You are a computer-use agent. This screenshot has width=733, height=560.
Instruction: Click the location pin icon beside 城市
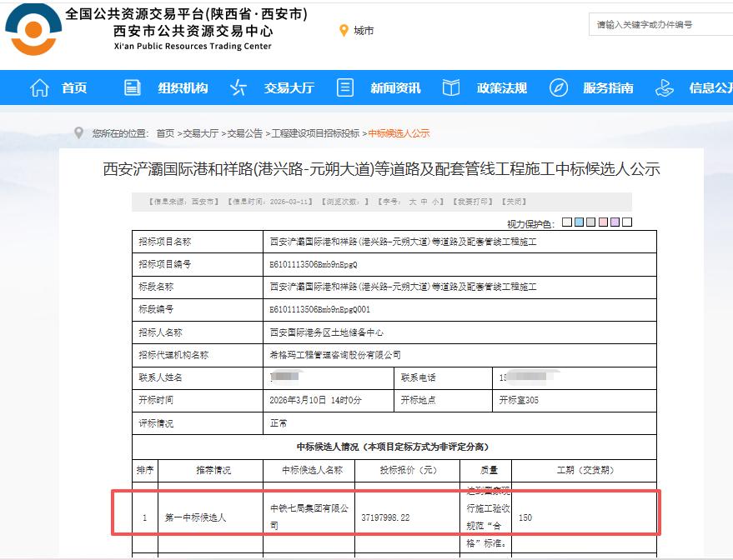click(344, 31)
